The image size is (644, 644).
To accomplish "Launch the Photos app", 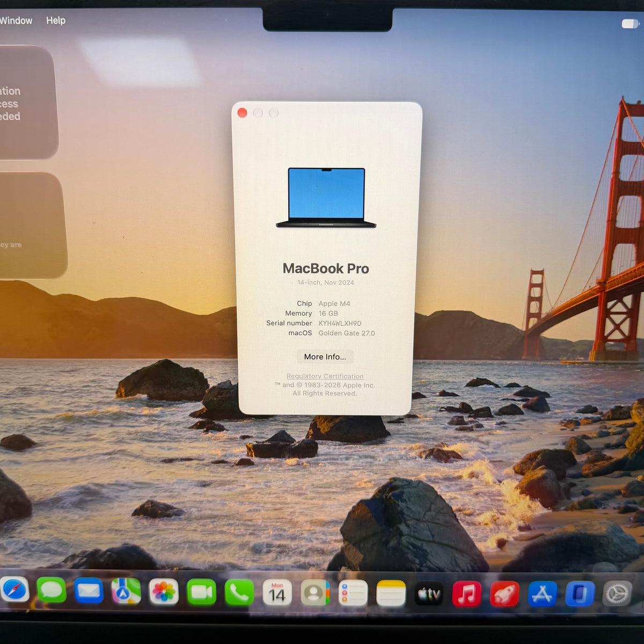I will click(x=164, y=592).
